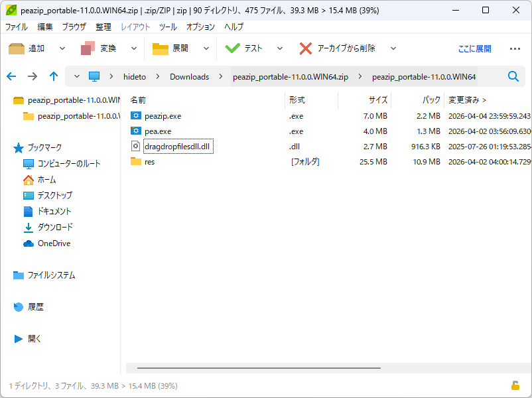Click アーカイブから削除 red X icon
Viewport: 532px width, 398px height.
304,48
